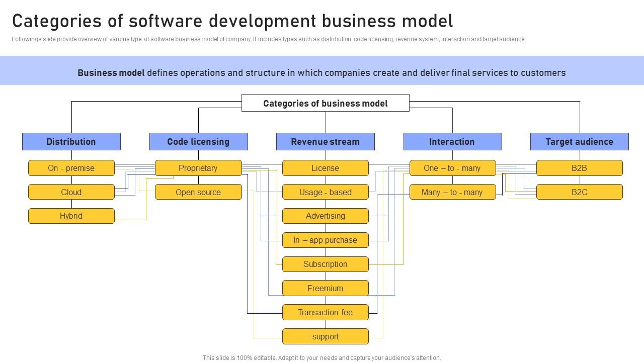The width and height of the screenshot is (644, 362).
Task: Click the License revenue node
Action: 325,168
